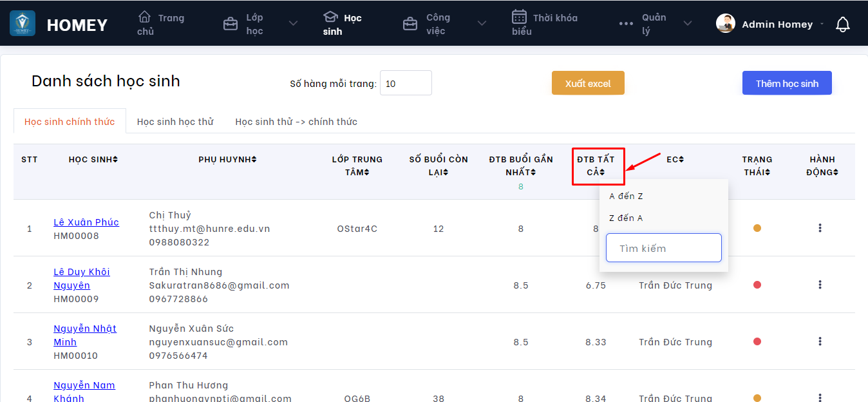The height and width of the screenshot is (402, 868).
Task: Open Học sinh thử -> chính thức tab
Action: click(x=296, y=122)
